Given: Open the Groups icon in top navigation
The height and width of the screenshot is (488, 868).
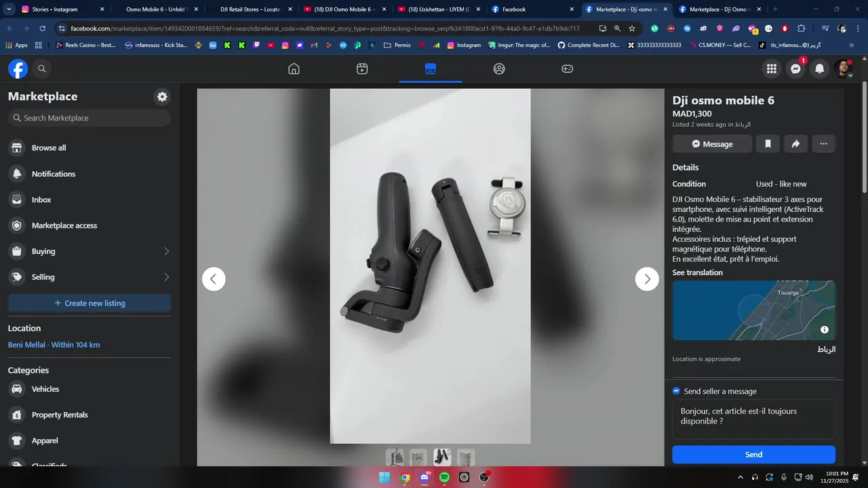Looking at the screenshot, I should tap(499, 68).
